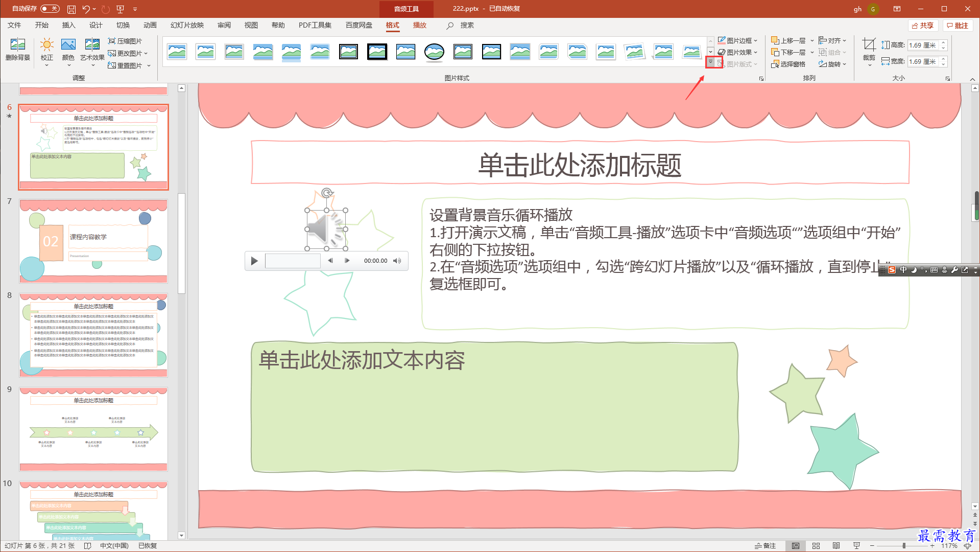Skip backward in the audio player

tap(330, 261)
